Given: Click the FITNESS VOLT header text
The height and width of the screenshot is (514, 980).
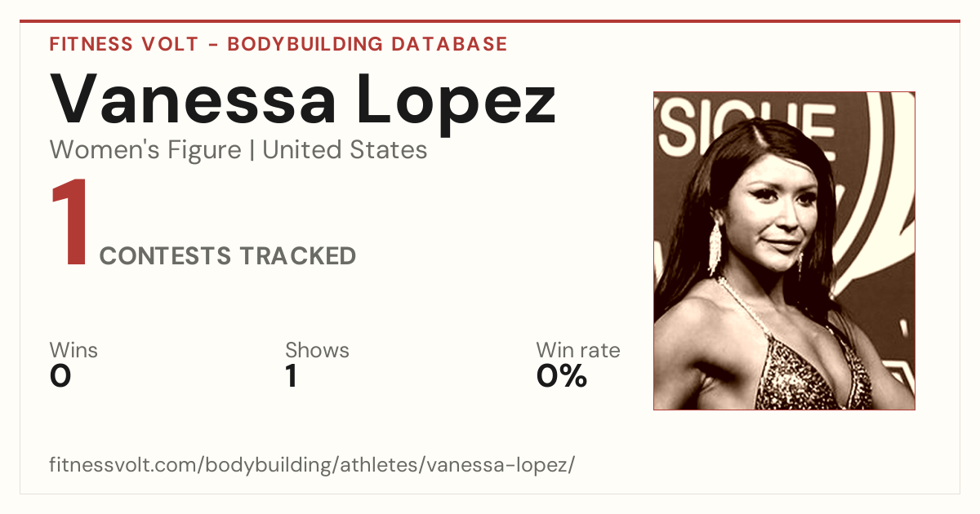Looking at the screenshot, I should click(123, 44).
